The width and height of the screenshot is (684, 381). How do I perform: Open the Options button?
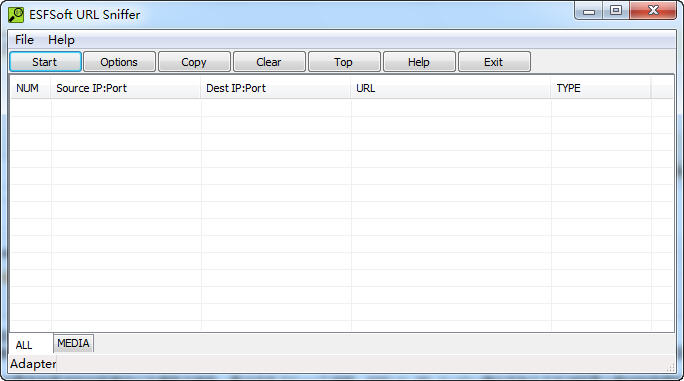coord(119,62)
